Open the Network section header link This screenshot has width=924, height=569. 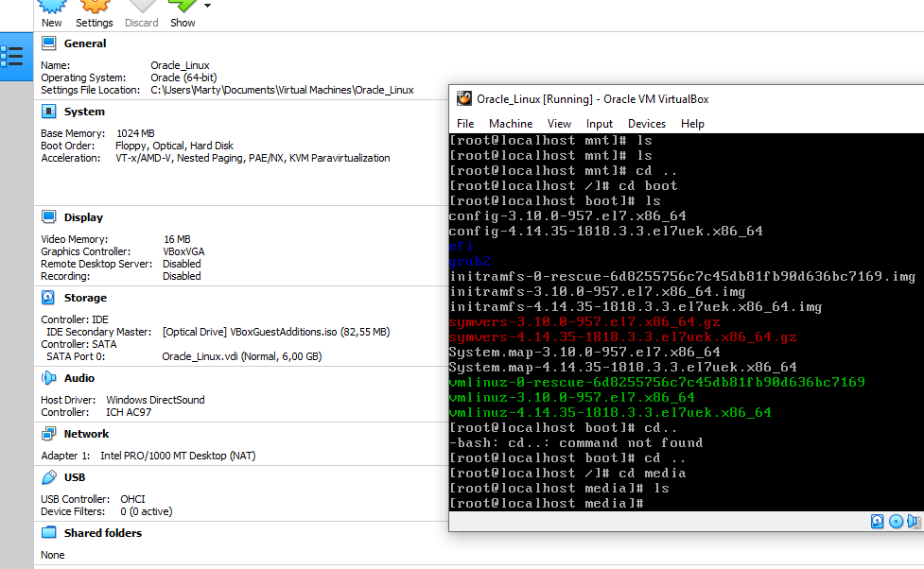(x=86, y=434)
